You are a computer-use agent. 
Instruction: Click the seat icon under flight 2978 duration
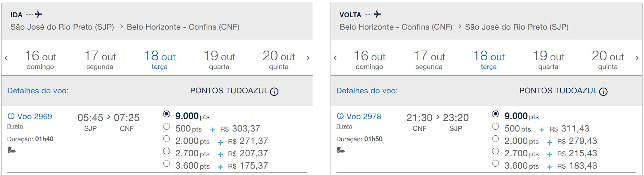click(x=341, y=150)
